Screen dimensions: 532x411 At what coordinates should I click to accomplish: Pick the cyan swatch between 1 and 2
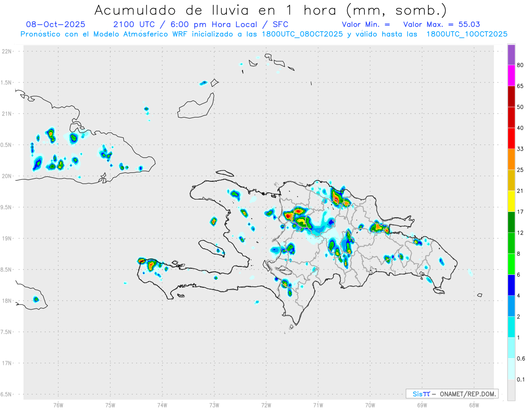point(511,327)
